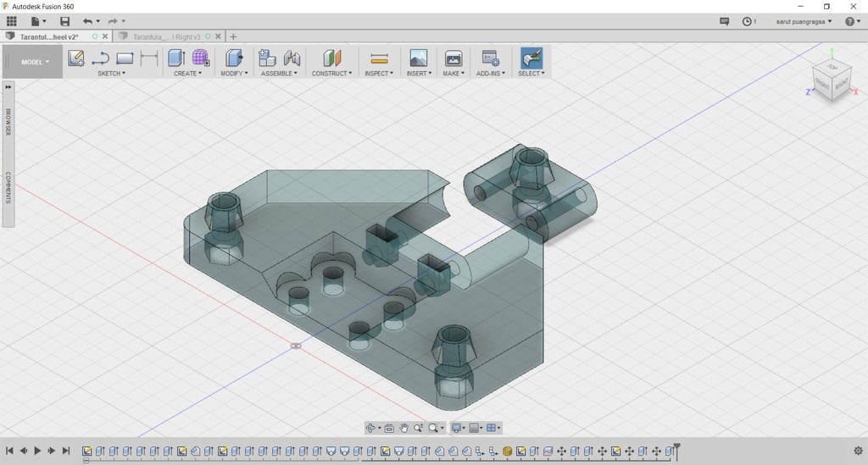
Task: Select the Rectangle sketch tool
Action: tap(125, 58)
